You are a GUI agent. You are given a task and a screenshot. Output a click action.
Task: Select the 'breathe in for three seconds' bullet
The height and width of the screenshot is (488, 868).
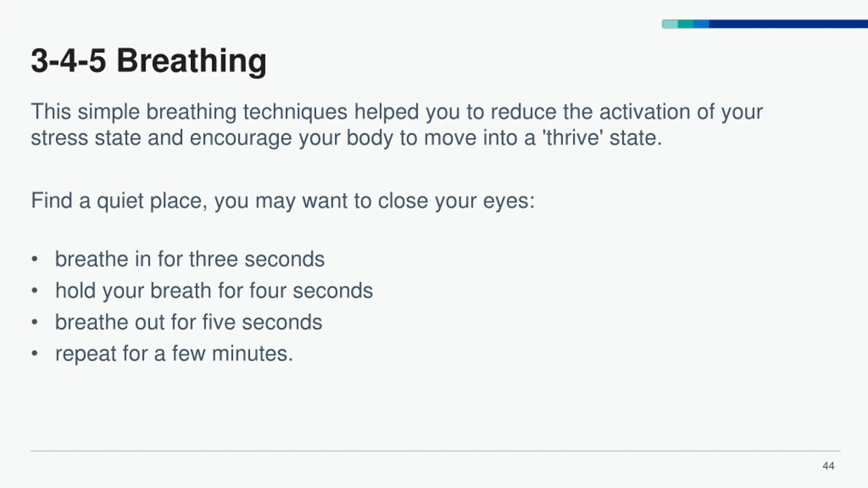(x=190, y=259)
